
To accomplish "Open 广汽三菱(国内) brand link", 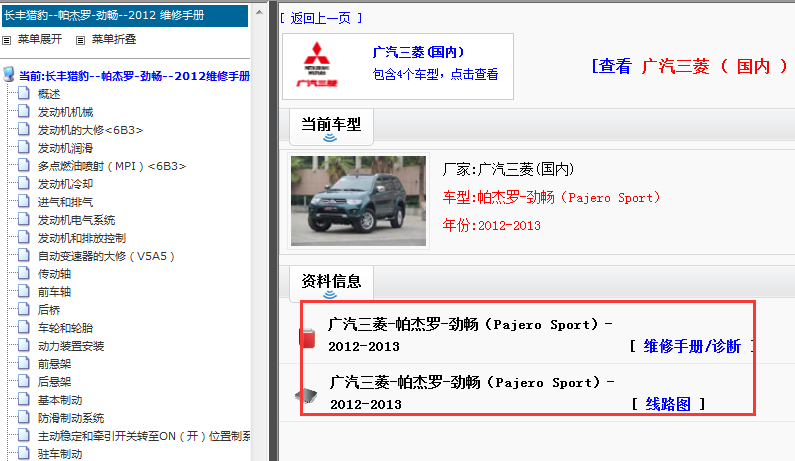I will tap(418, 52).
